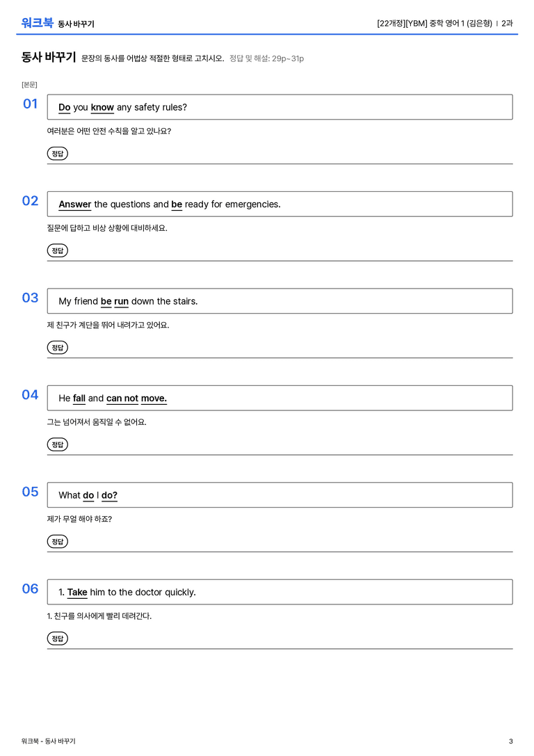Click the page number 3 in footer

click(x=511, y=741)
